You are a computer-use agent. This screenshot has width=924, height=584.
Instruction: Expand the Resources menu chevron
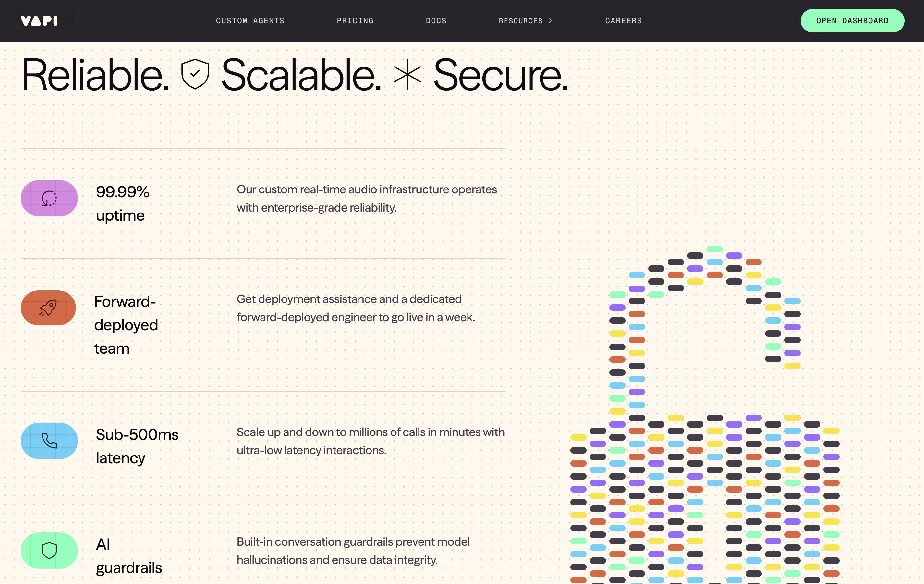coord(550,21)
